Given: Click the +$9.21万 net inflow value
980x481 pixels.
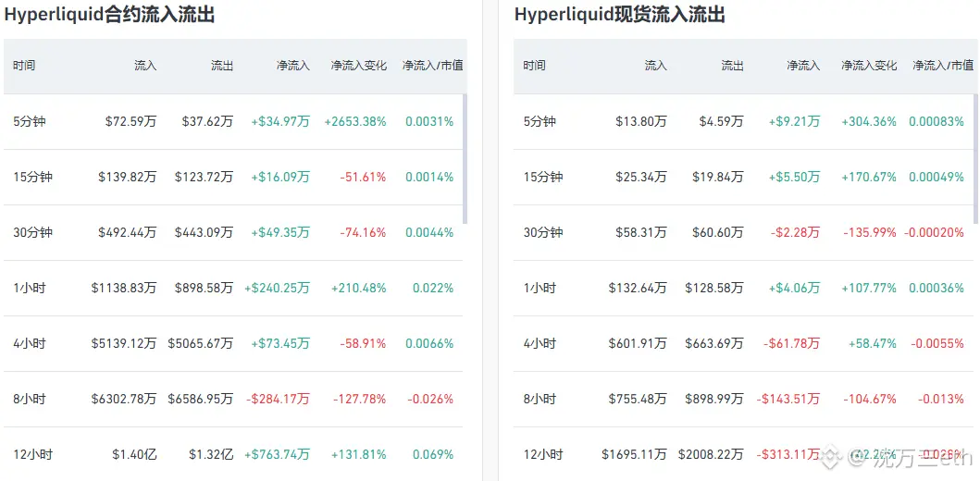Looking at the screenshot, I should coord(794,122).
